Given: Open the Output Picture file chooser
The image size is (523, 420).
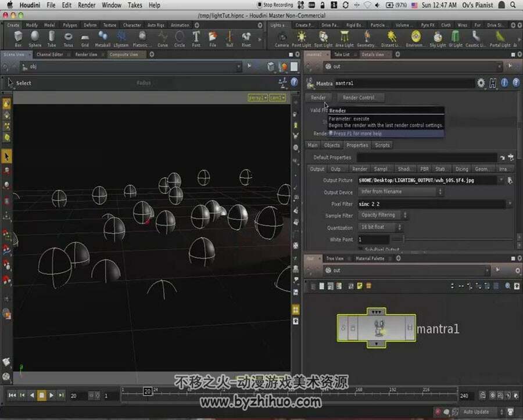Looking at the screenshot, I should pyautogui.click(x=510, y=180).
